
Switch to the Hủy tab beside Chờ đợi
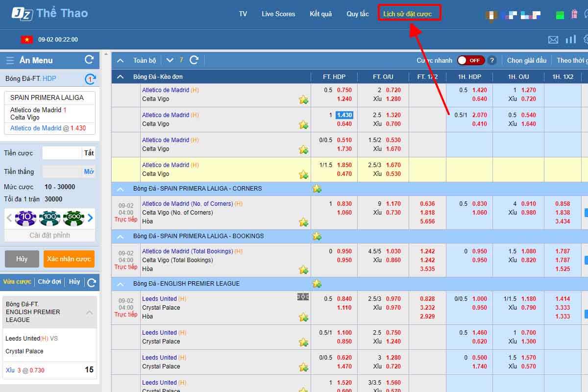(74, 282)
